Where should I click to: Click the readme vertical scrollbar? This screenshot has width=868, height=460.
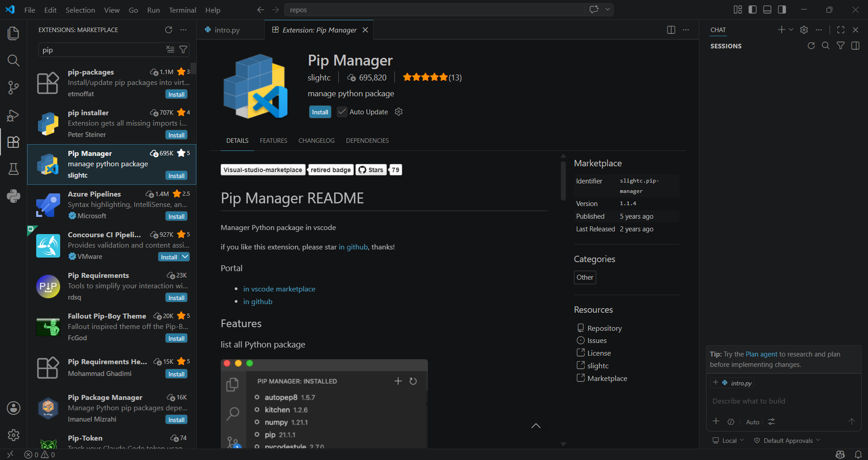click(563, 181)
